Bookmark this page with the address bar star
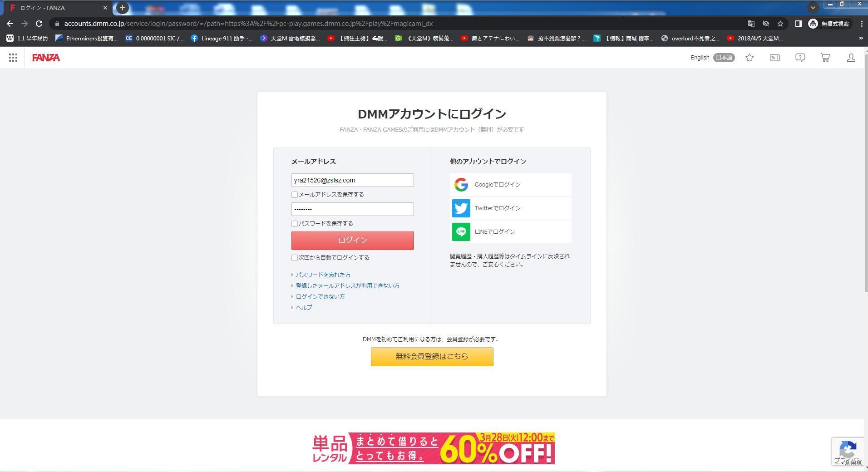The height and width of the screenshot is (472, 868). pyautogui.click(x=780, y=24)
